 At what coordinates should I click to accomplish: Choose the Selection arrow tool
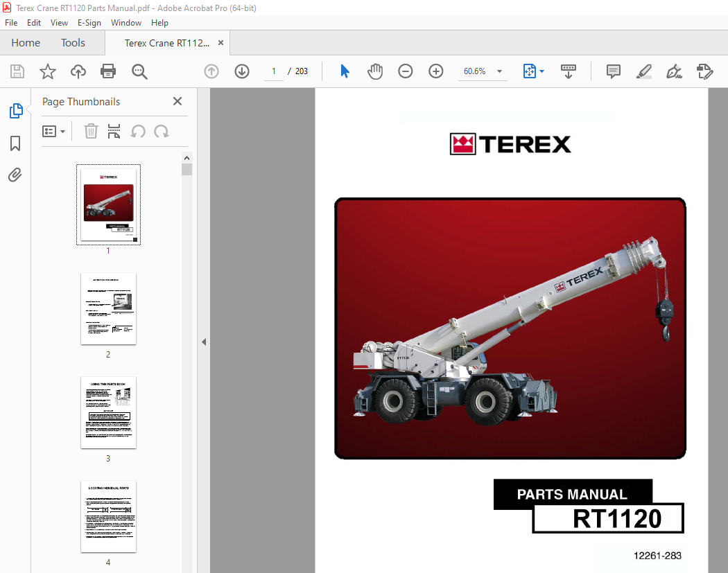coord(345,71)
